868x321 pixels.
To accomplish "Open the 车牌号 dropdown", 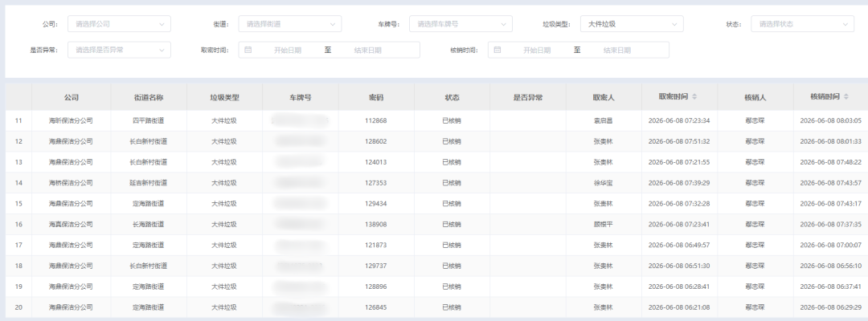I will [461, 24].
